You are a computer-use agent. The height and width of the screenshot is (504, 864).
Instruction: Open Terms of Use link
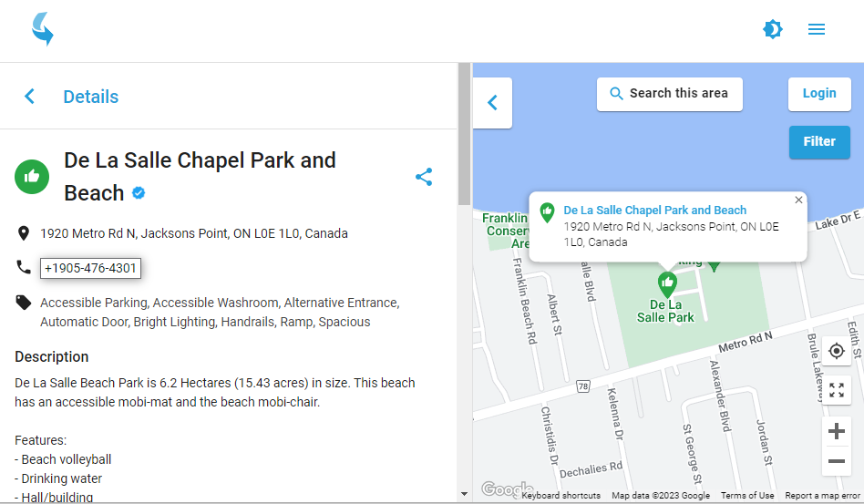click(x=747, y=495)
